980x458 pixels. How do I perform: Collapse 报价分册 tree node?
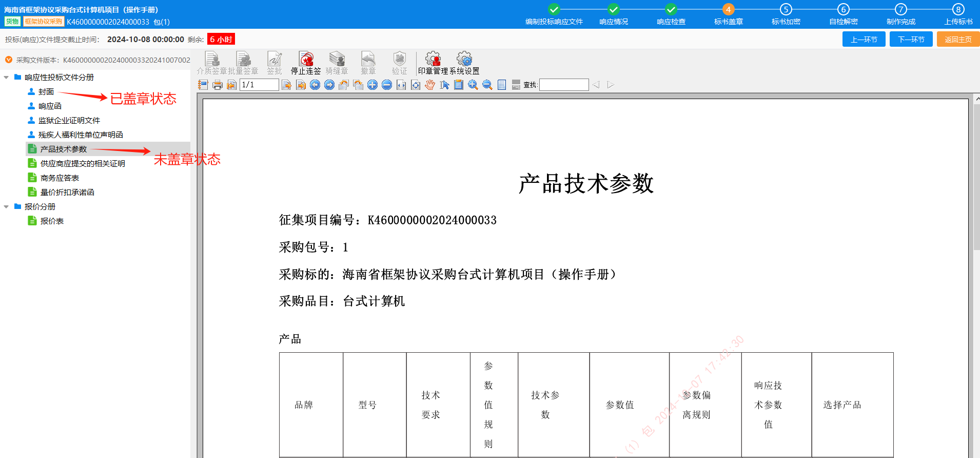(x=6, y=207)
